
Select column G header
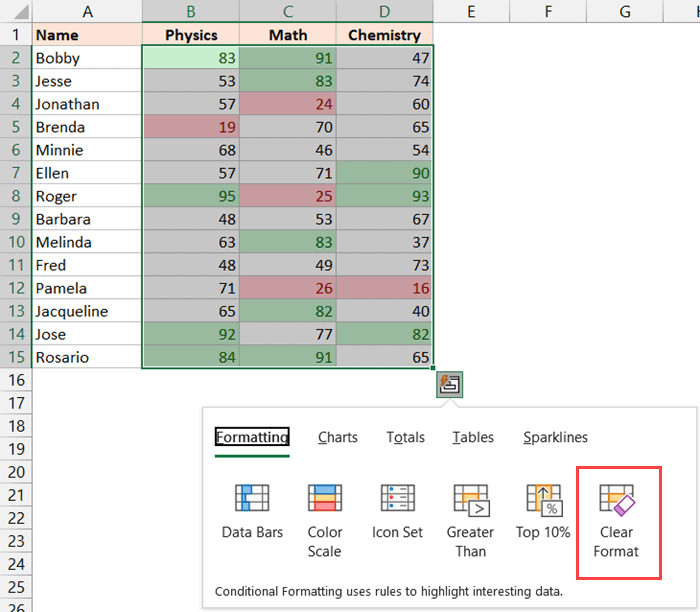(x=625, y=11)
